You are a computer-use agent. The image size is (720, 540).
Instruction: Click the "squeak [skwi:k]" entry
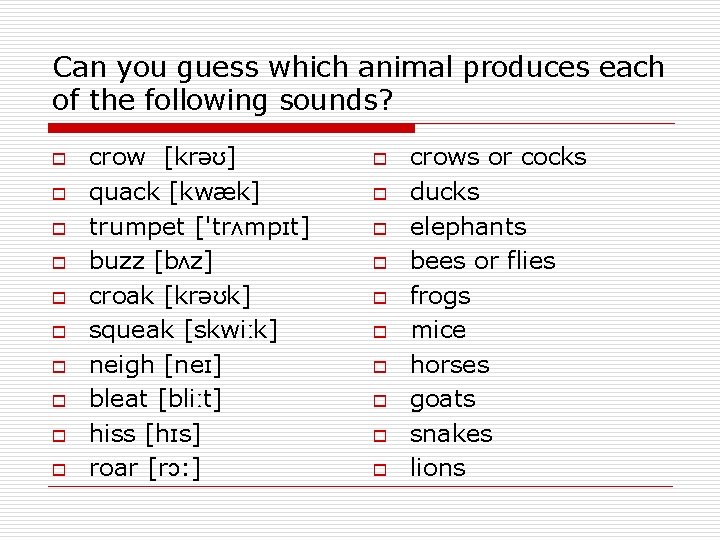point(183,330)
